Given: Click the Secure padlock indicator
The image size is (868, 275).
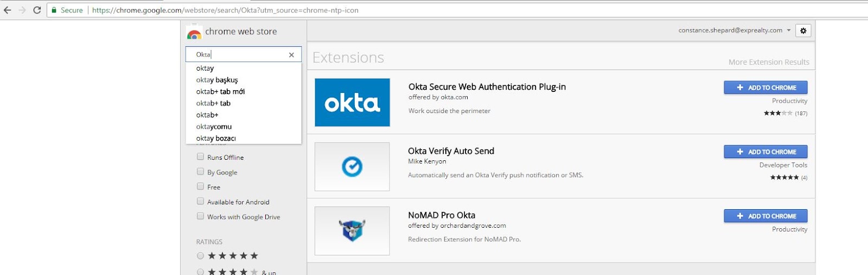Looking at the screenshot, I should point(67,10).
